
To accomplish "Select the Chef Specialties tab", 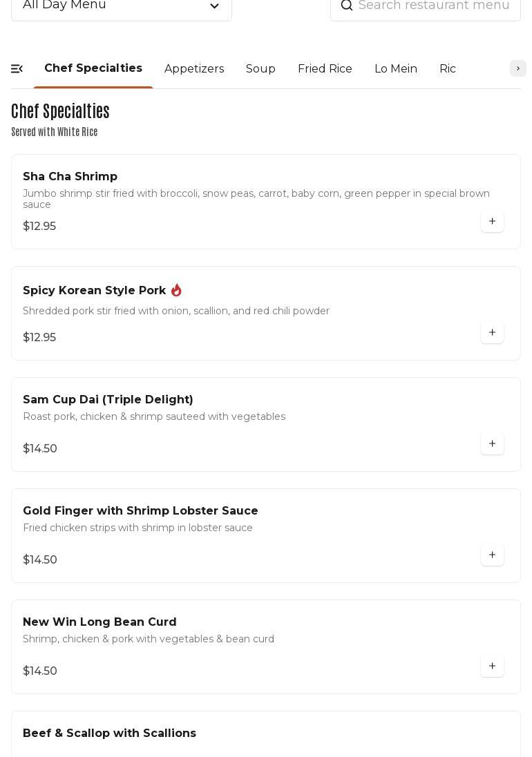I will tap(93, 68).
